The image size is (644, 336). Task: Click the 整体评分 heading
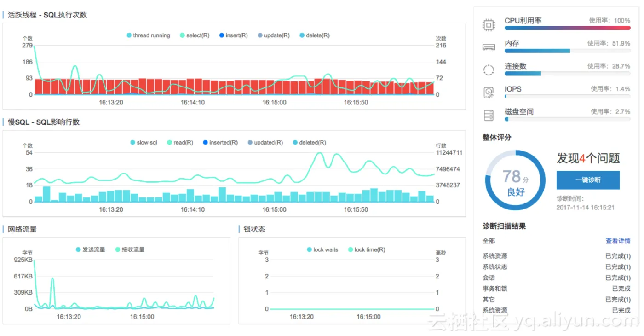tap(497, 138)
